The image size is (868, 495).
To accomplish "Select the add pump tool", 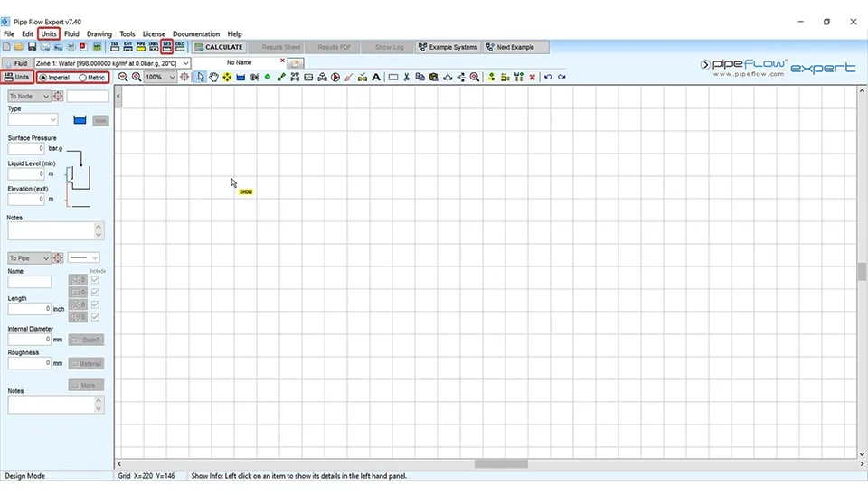I will coord(335,78).
